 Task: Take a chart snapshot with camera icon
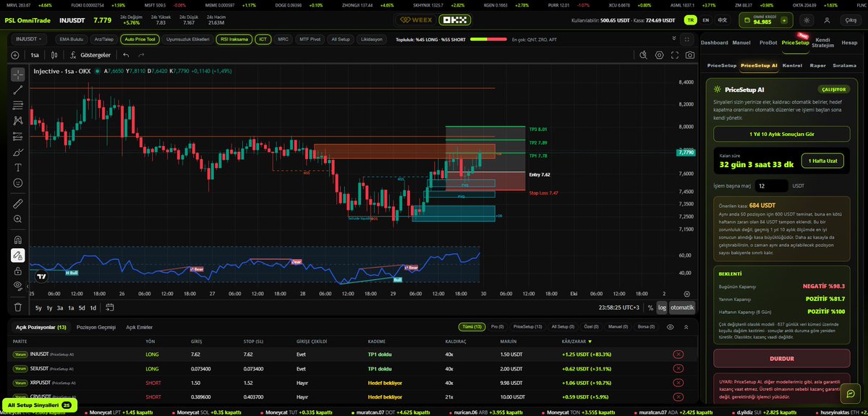click(x=690, y=54)
